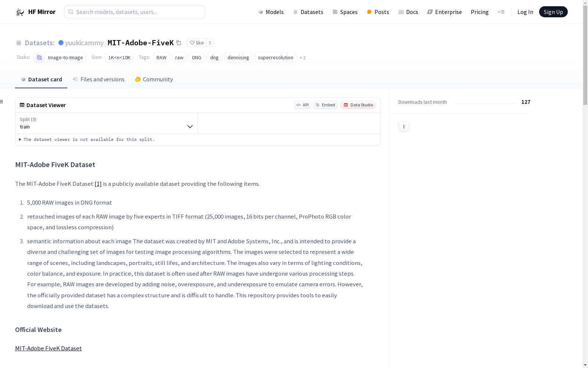
Task: Copy the dataset name with copy icon
Action: click(x=179, y=43)
